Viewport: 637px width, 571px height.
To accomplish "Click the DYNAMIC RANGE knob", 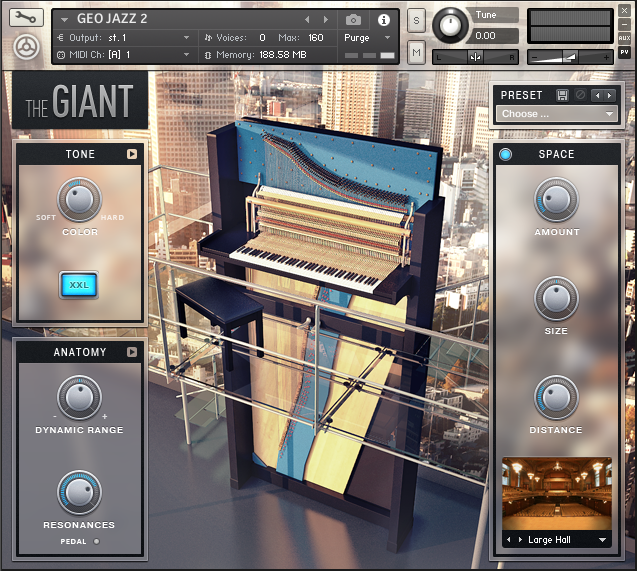I will tap(79, 397).
